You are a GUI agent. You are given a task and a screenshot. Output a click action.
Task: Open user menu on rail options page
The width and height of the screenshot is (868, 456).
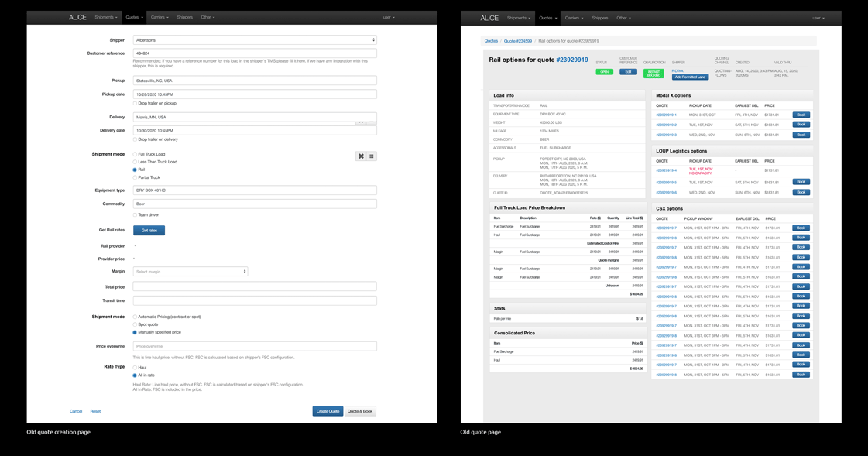[818, 18]
